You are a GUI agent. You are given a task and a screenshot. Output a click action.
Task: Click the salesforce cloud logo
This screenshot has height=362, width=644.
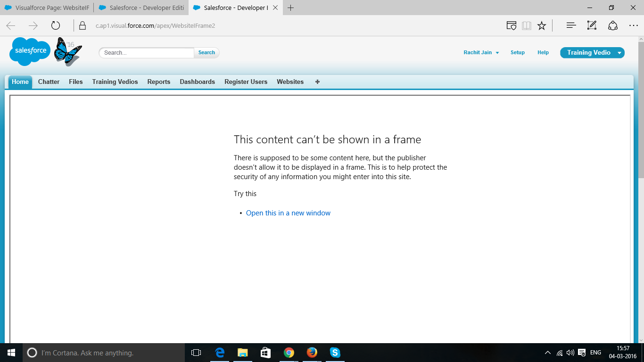pyautogui.click(x=29, y=51)
